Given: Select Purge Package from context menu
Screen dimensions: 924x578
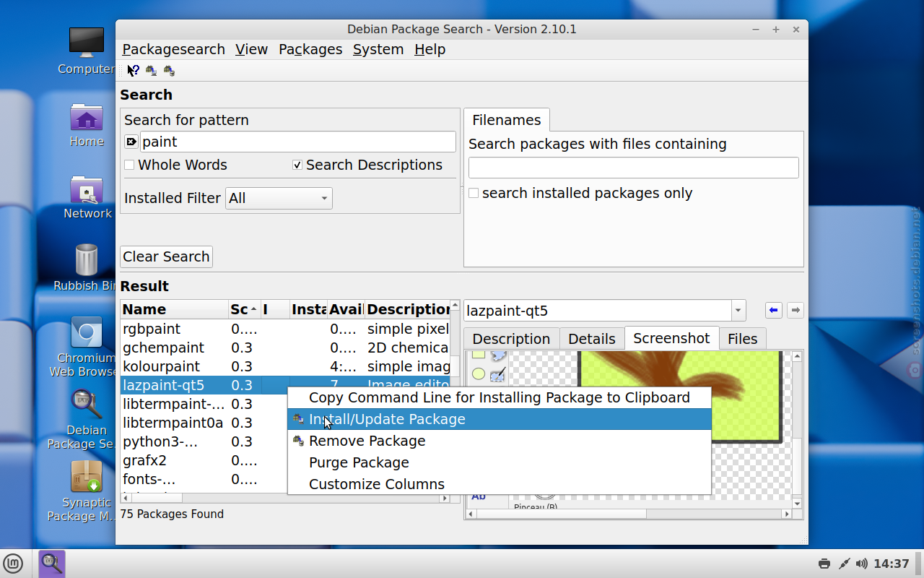Looking at the screenshot, I should click(x=500, y=462).
